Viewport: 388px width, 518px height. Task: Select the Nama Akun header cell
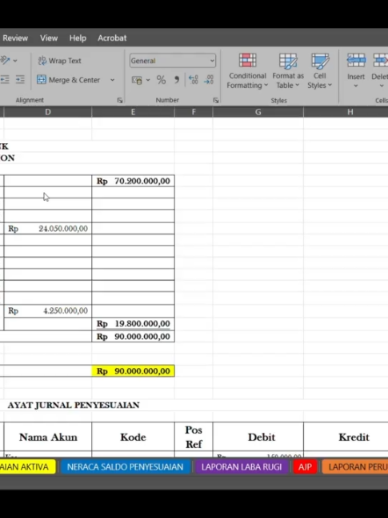click(x=48, y=437)
